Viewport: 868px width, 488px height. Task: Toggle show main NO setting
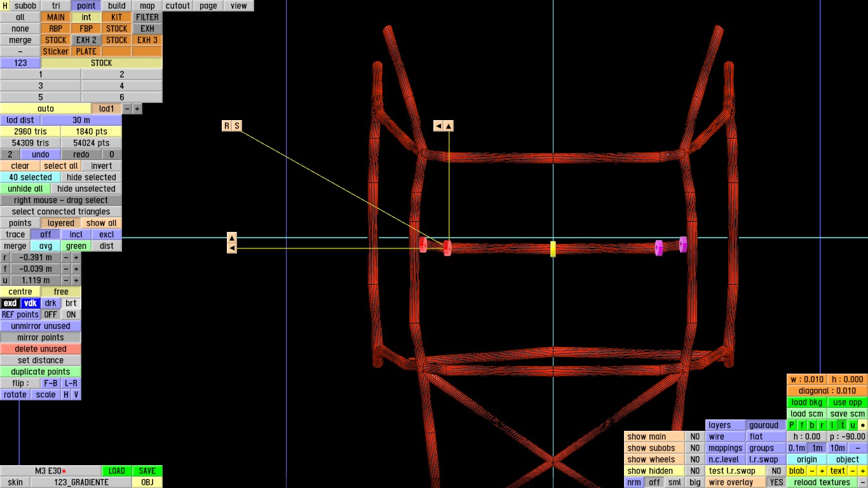[x=695, y=437]
